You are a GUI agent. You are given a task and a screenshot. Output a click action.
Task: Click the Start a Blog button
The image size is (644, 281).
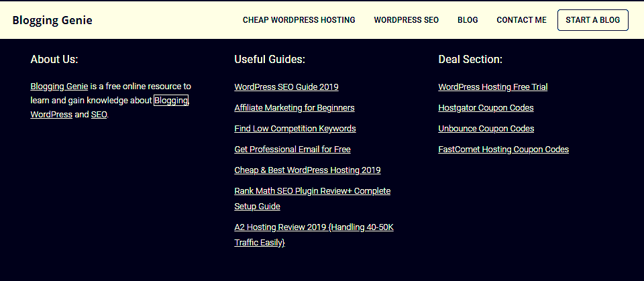pyautogui.click(x=592, y=20)
